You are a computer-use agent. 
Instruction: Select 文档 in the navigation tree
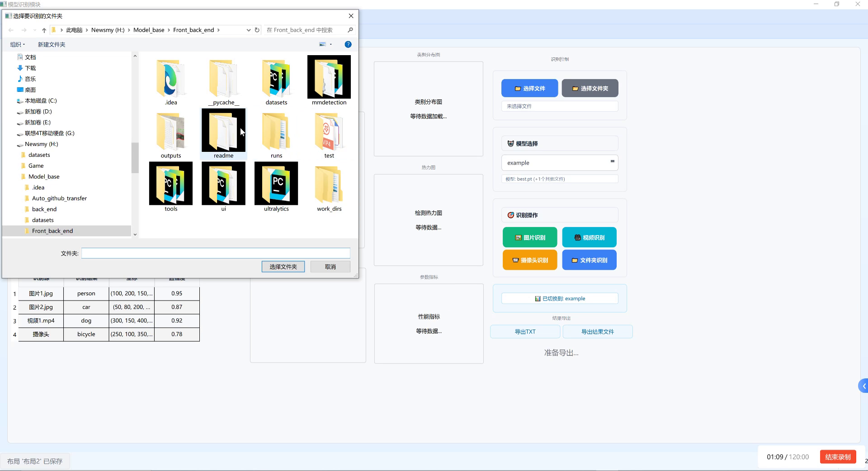point(30,57)
